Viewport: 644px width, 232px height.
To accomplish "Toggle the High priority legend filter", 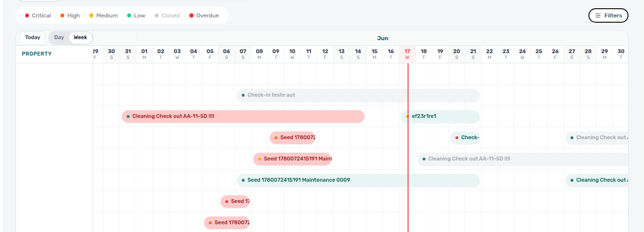I will click(x=70, y=15).
